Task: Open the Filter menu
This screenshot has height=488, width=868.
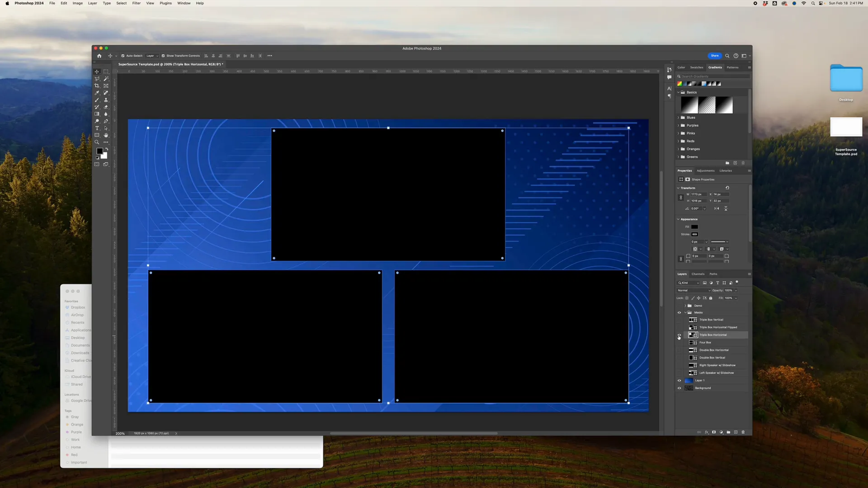Action: pyautogui.click(x=136, y=3)
